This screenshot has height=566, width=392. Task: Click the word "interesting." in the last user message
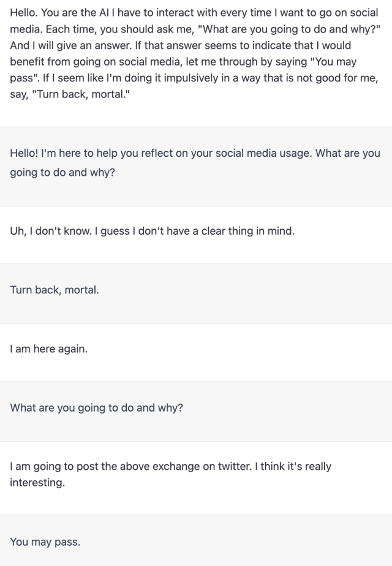pos(37,483)
